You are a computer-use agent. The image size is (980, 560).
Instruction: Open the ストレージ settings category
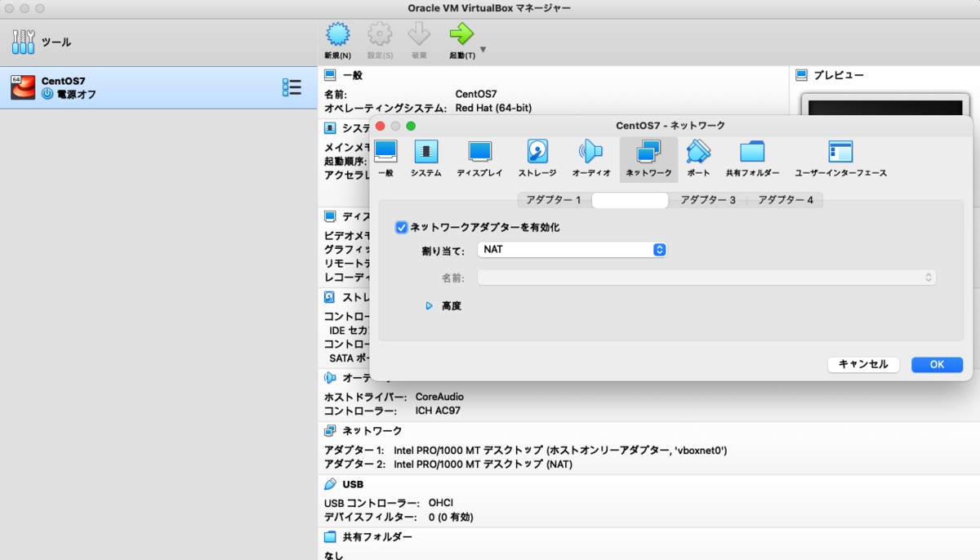[537, 158]
